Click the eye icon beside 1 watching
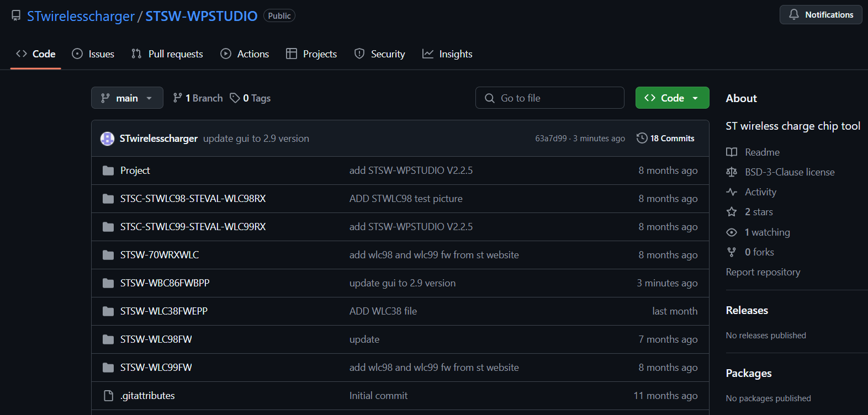This screenshot has width=868, height=415. point(732,232)
